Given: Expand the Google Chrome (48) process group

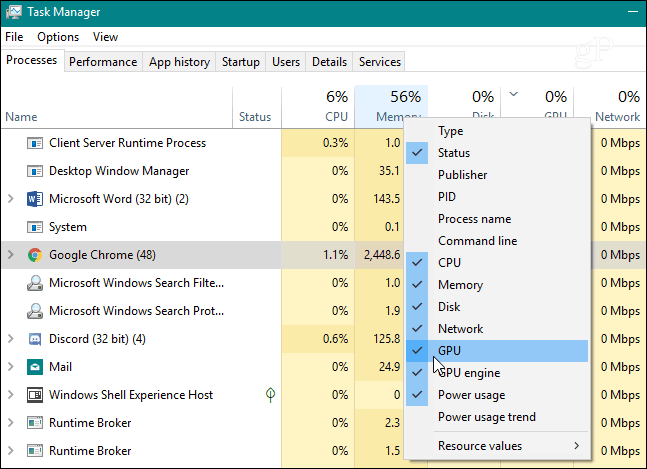Looking at the screenshot, I should (x=11, y=255).
